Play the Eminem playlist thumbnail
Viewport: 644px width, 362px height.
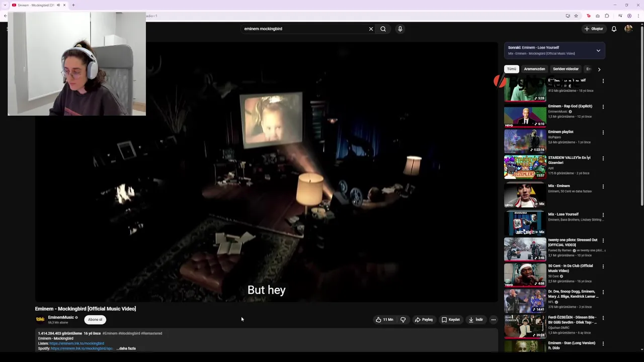click(525, 141)
